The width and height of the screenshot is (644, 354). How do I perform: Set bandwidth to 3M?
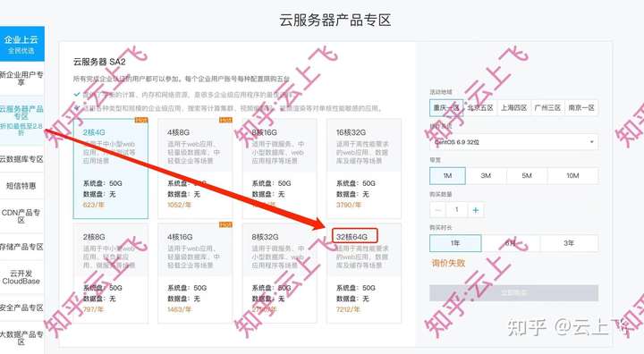pyautogui.click(x=486, y=176)
